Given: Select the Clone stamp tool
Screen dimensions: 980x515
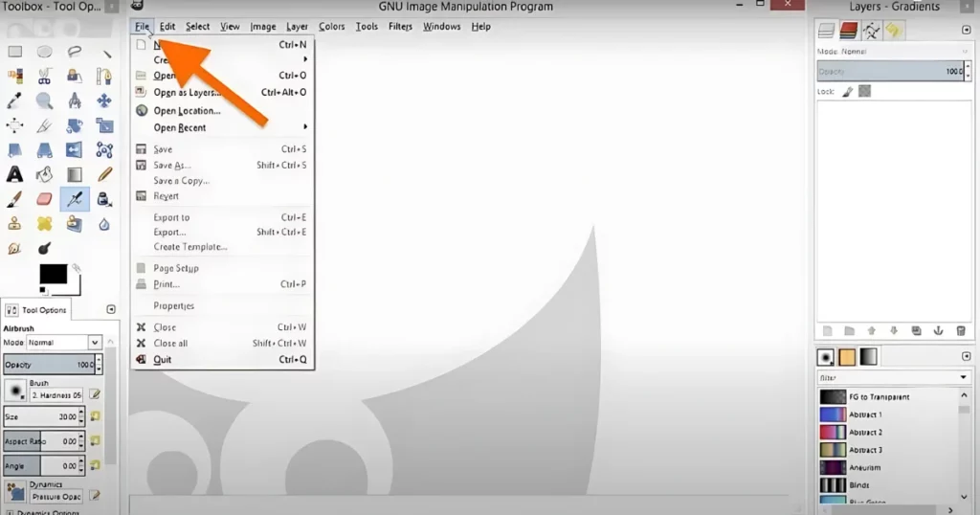Looking at the screenshot, I should [15, 224].
